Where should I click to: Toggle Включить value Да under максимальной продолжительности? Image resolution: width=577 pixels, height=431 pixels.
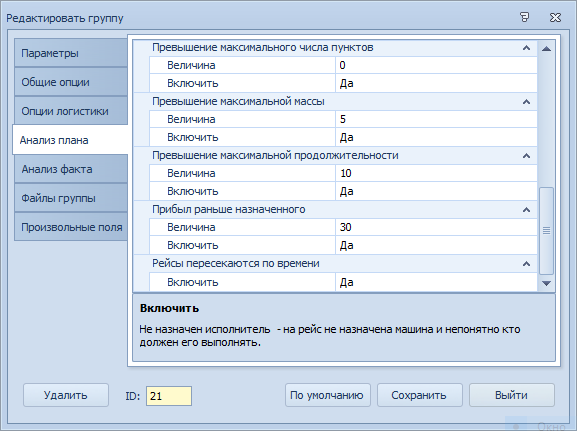436,191
